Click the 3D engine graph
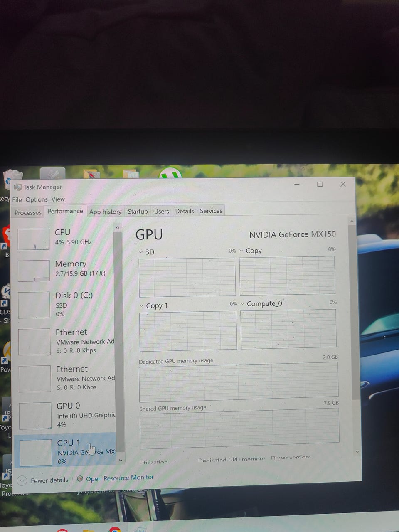Image resolution: width=399 pixels, height=532 pixels. pyautogui.click(x=187, y=277)
